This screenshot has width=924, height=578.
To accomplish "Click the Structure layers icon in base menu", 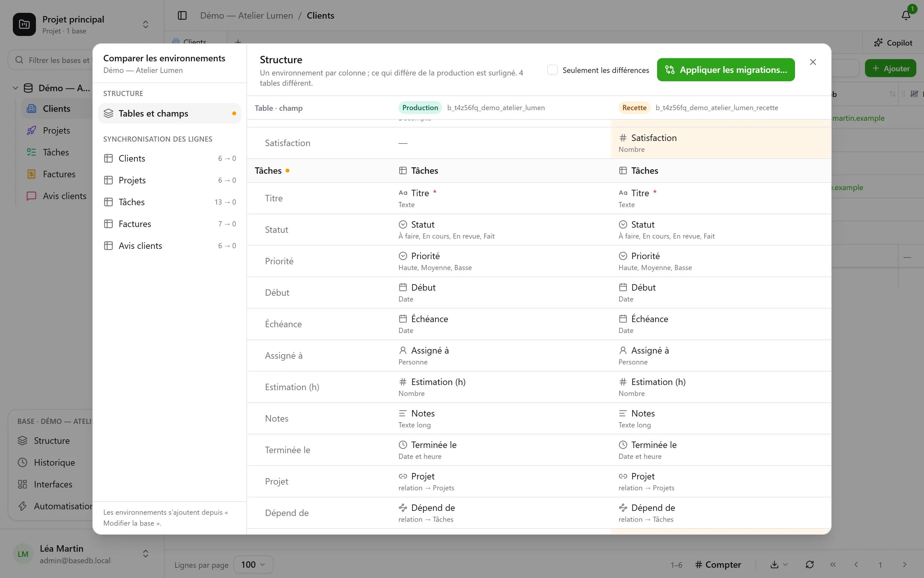I will 22,440.
